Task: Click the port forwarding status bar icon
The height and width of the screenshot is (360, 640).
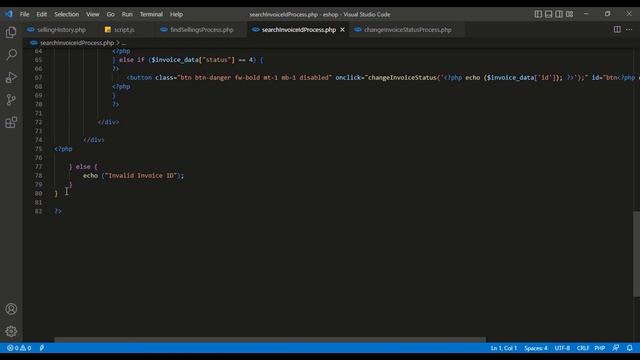Action: pyautogui.click(x=42, y=348)
